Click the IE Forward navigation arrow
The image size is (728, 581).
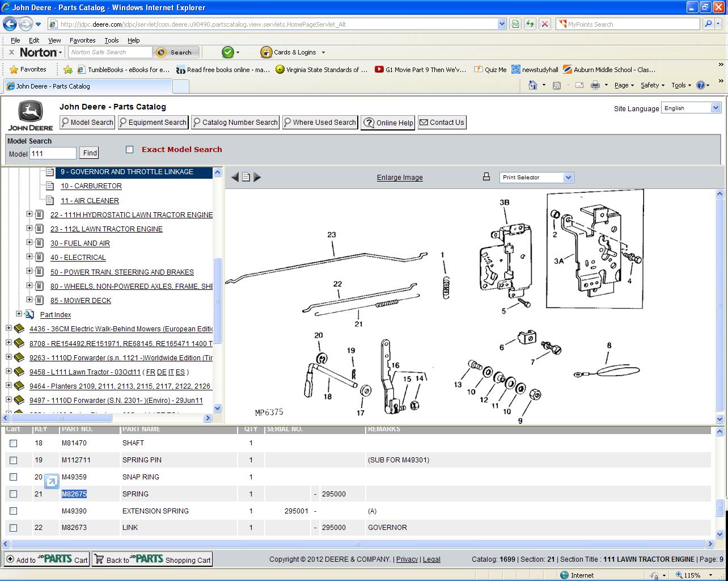point(26,24)
